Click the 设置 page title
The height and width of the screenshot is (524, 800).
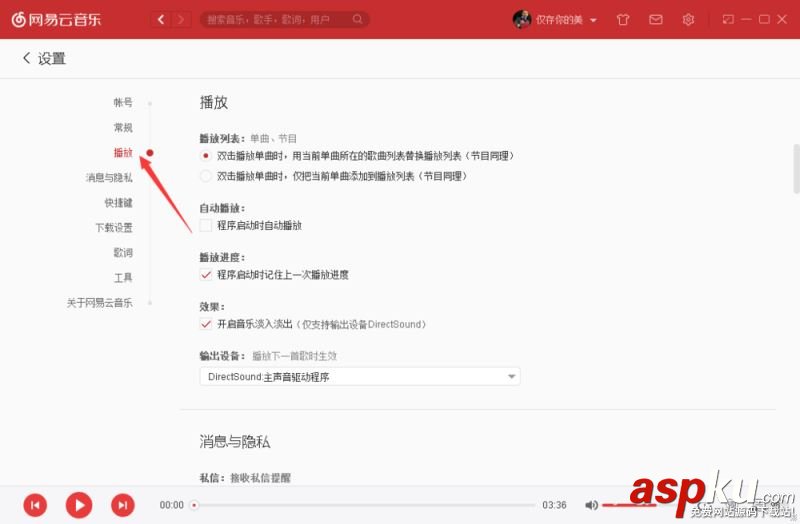(x=52, y=59)
